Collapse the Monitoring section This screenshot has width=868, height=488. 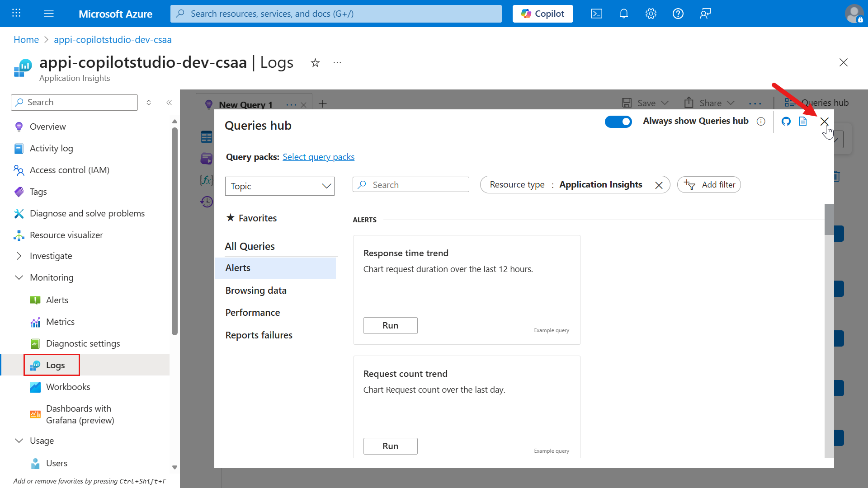[19, 277]
